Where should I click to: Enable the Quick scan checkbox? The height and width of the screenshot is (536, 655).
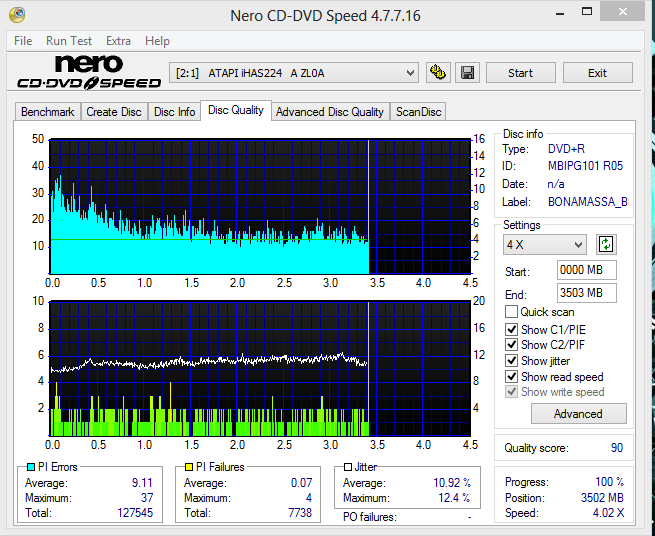[x=511, y=312]
